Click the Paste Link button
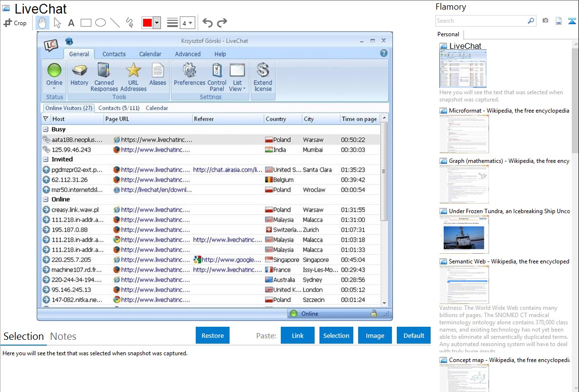The height and width of the screenshot is (392, 579). [298, 335]
